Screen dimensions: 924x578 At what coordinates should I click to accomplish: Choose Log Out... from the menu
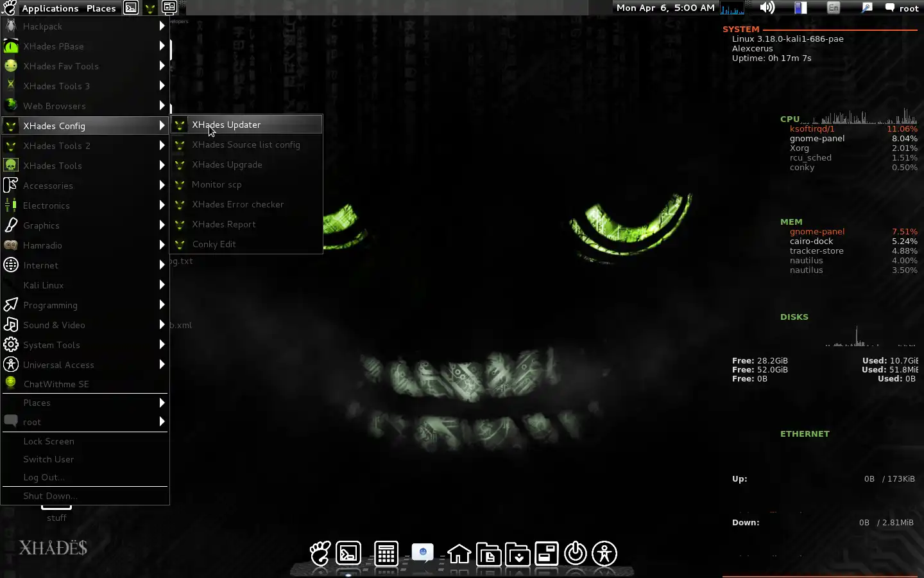point(85,477)
